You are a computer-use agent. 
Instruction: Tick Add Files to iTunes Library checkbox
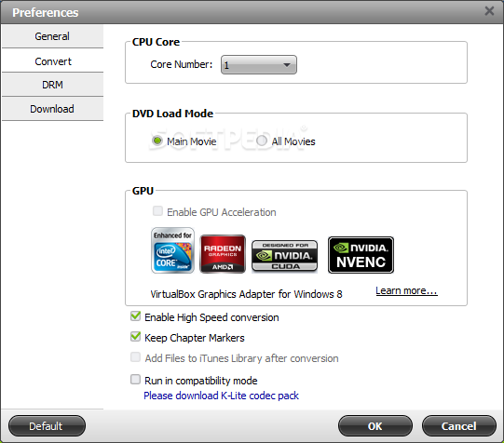pyautogui.click(x=135, y=357)
